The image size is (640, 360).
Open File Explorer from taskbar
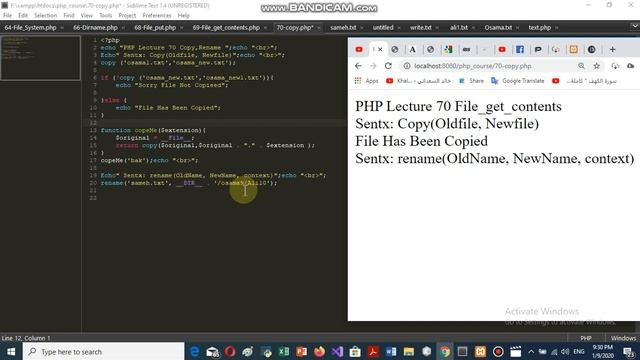409,351
